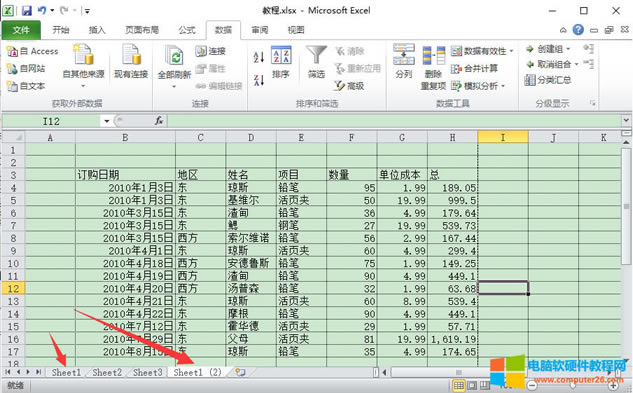This screenshot has width=633, height=393.
Task: Click the cell containing 1,619.19
Action: 452,339
